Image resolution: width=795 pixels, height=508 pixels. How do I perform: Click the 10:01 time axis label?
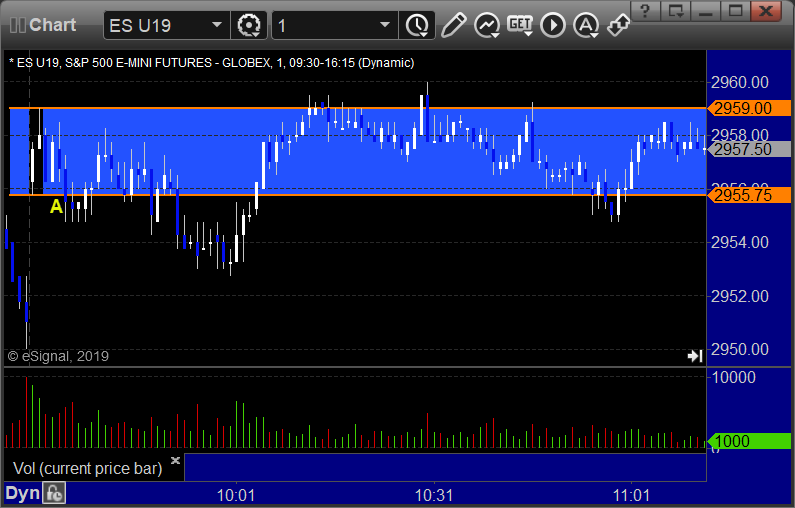pyautogui.click(x=236, y=495)
